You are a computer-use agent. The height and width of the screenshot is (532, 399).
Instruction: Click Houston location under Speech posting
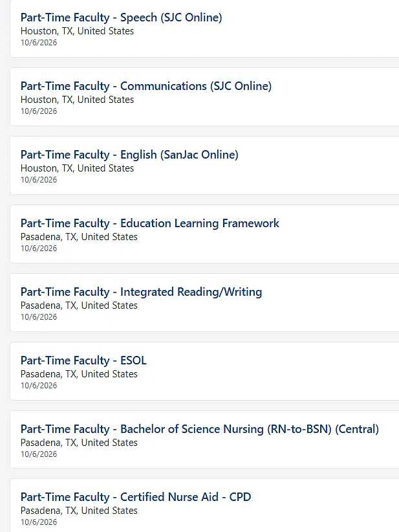(78, 31)
